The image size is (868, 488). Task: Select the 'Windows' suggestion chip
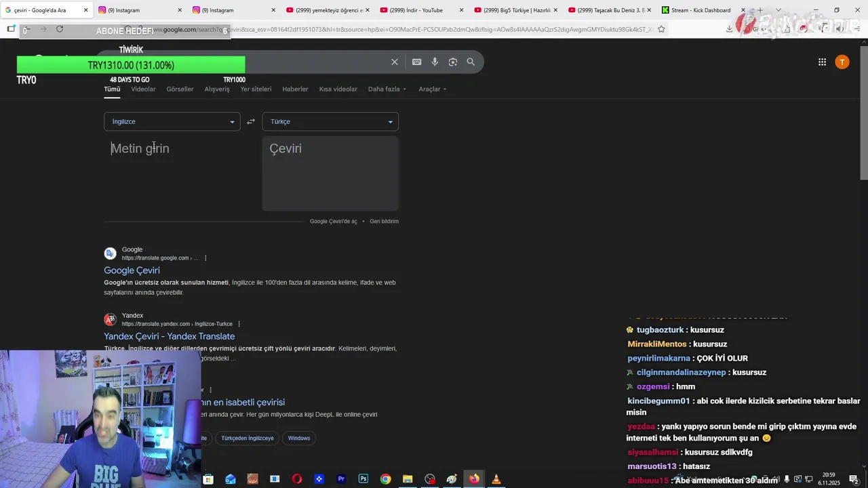[x=298, y=438]
